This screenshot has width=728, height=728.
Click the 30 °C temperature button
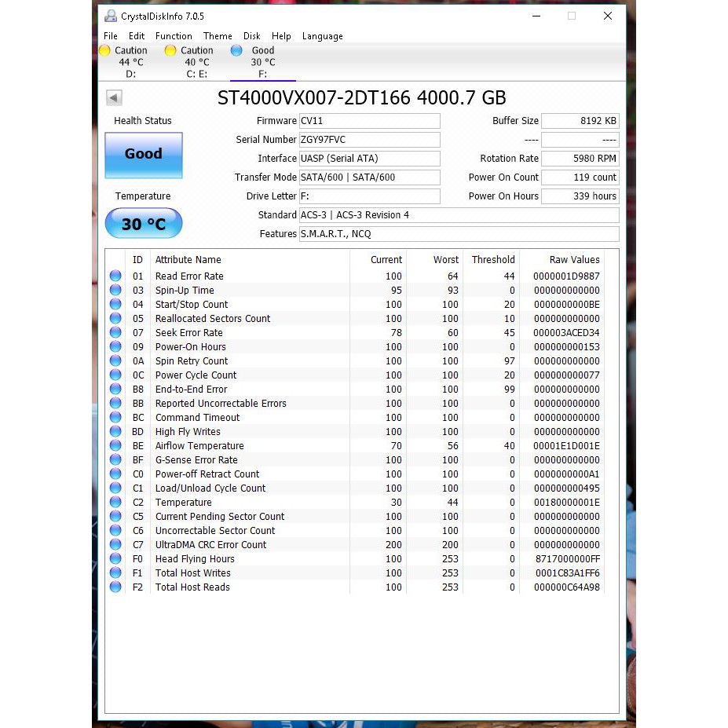pyautogui.click(x=143, y=223)
